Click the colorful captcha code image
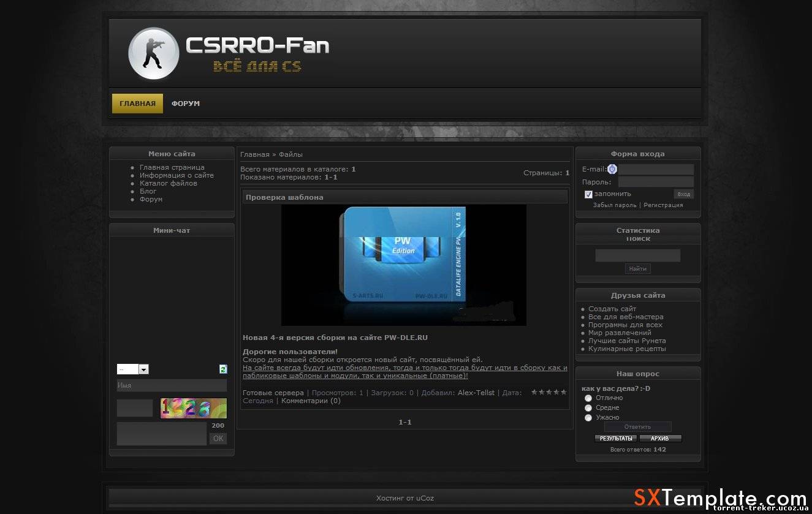Viewport: 812px width, 514px height. point(193,408)
